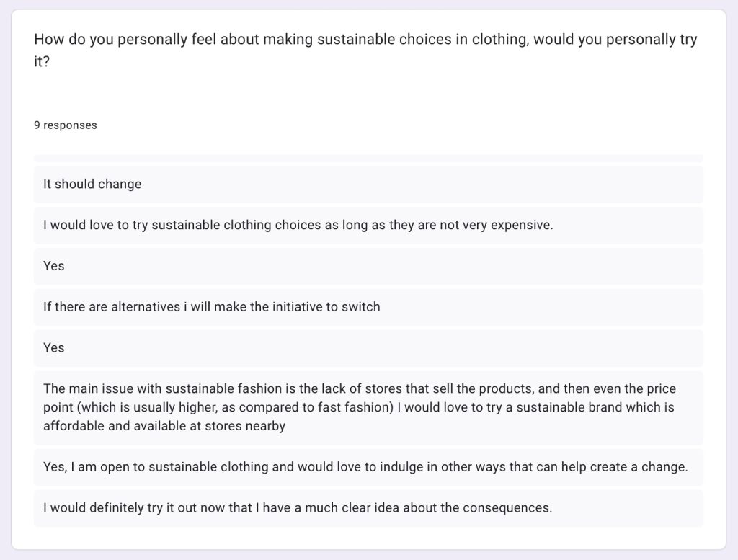Select response "I would definitely try it out"
Viewport: 738px width, 560px height.
368,508
